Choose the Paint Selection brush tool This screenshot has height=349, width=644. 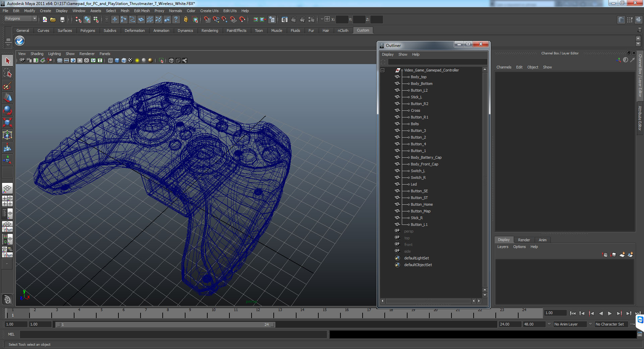pos(7,86)
